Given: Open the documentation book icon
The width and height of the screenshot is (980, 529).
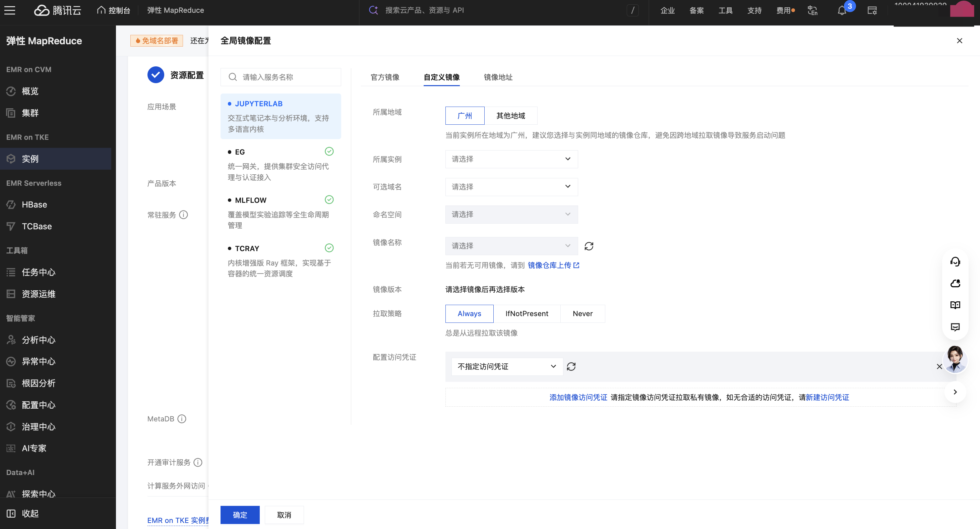Looking at the screenshot, I should click(955, 305).
